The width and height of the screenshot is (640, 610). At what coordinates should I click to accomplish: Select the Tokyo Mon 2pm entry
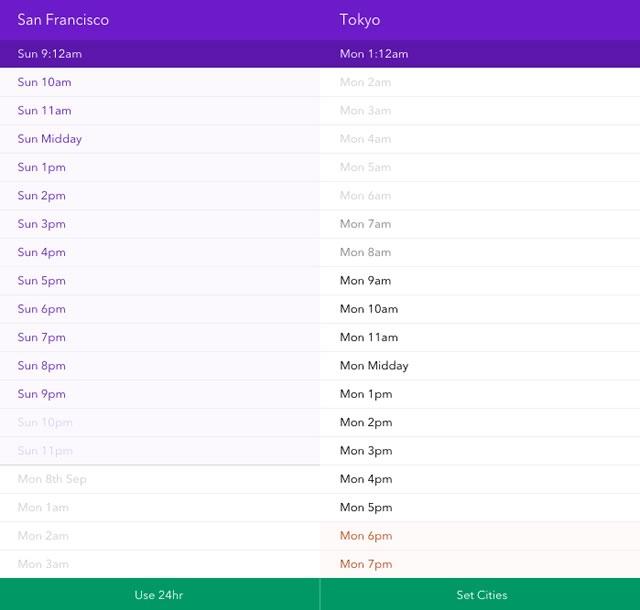click(x=480, y=423)
